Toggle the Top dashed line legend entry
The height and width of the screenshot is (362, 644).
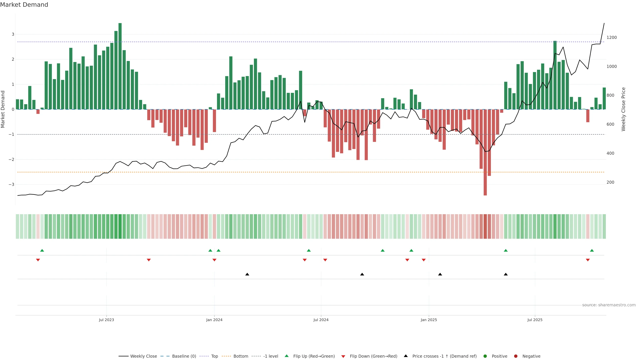click(214, 356)
